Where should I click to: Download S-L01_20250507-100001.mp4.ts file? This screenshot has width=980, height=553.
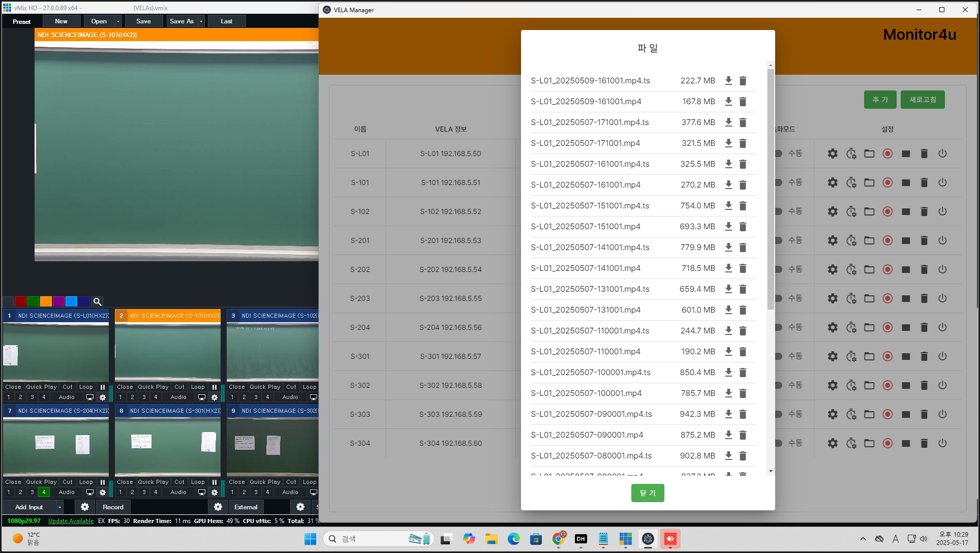[728, 373]
